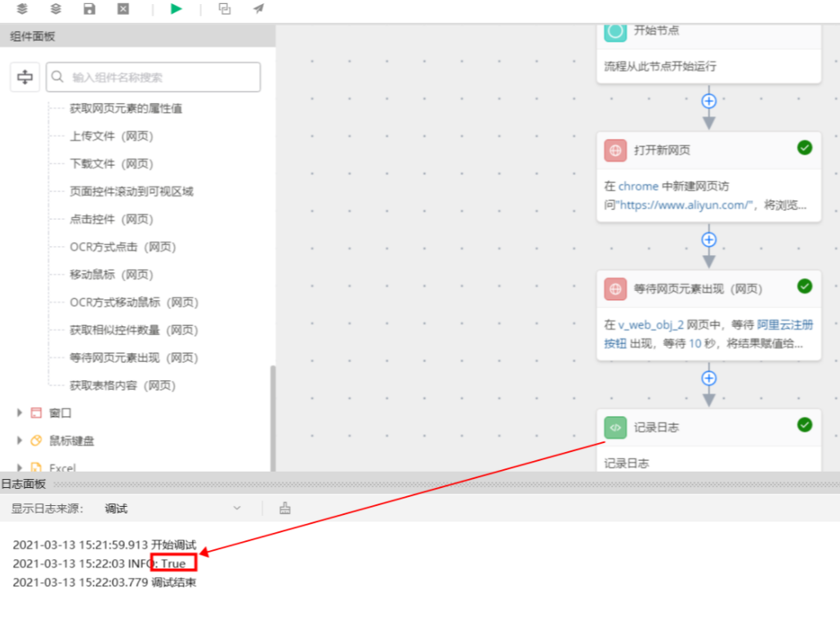Add a step after 等待网页元素出现 with plus
Viewport: 840px width, 636px height.
[708, 378]
